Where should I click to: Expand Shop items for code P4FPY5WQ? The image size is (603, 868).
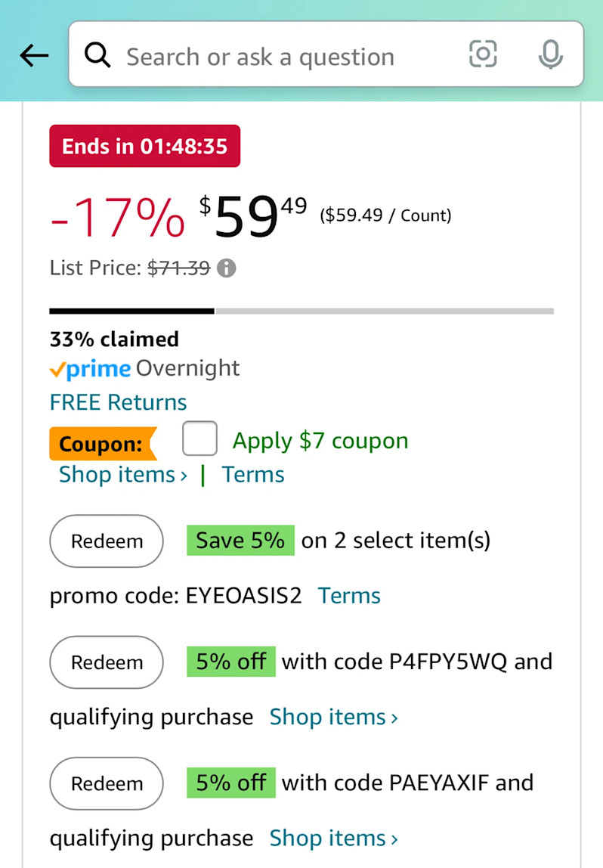point(333,717)
